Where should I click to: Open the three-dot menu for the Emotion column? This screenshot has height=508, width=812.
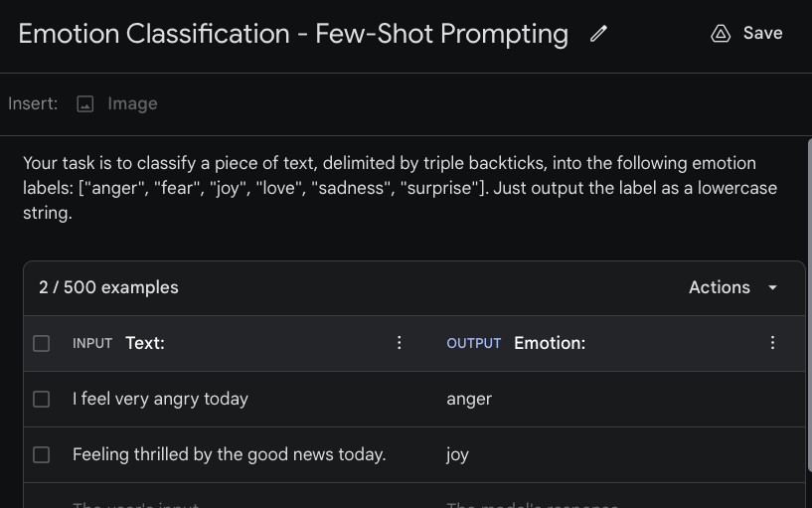772,343
